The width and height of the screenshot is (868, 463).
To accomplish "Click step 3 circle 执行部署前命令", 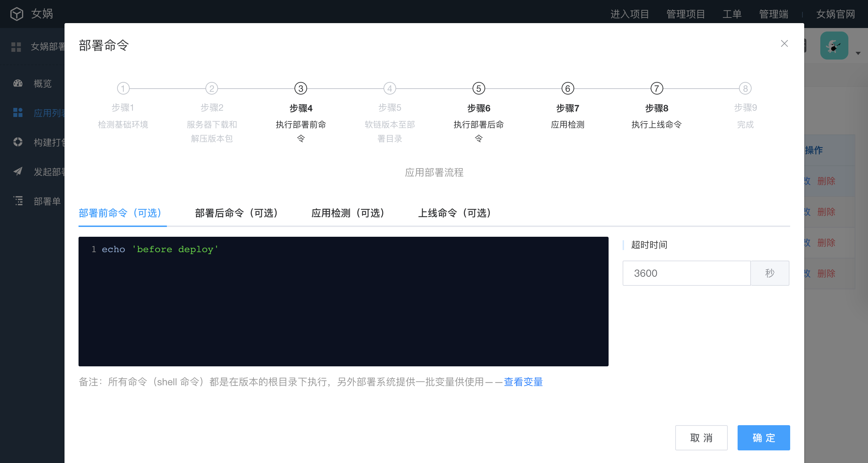I will coord(300,89).
